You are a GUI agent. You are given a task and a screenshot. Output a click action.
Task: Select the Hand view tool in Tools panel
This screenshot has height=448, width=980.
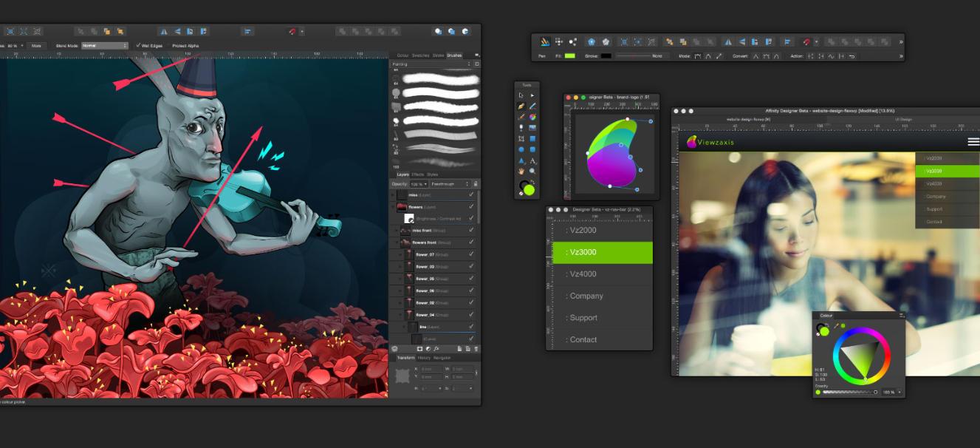coord(521,171)
